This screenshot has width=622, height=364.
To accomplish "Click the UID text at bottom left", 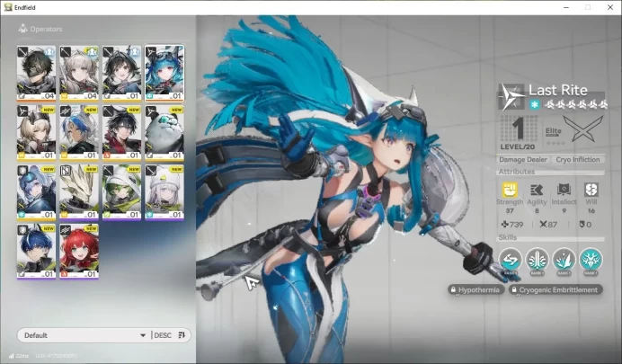I will pos(57,356).
